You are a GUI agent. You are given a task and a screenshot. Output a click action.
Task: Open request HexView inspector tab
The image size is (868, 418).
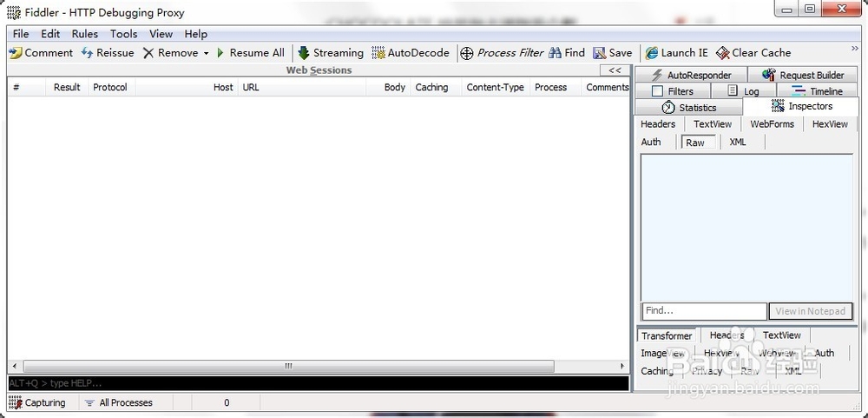(x=830, y=124)
